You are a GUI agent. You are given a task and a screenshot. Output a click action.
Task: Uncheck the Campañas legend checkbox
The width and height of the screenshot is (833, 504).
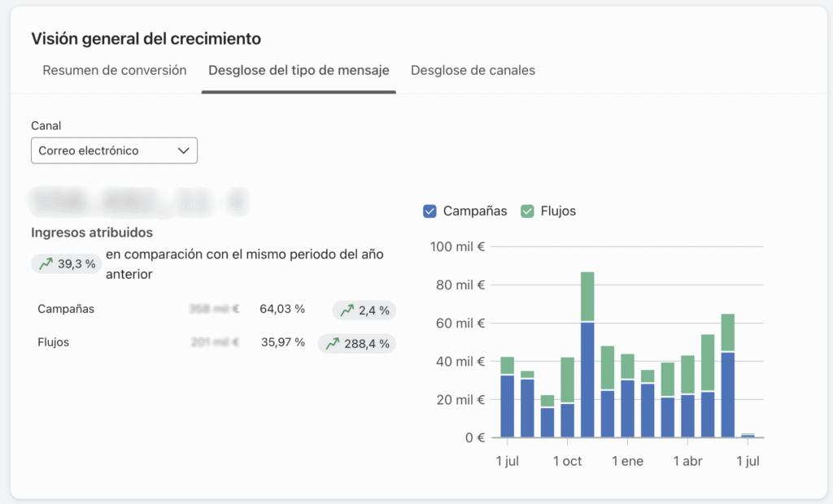430,211
